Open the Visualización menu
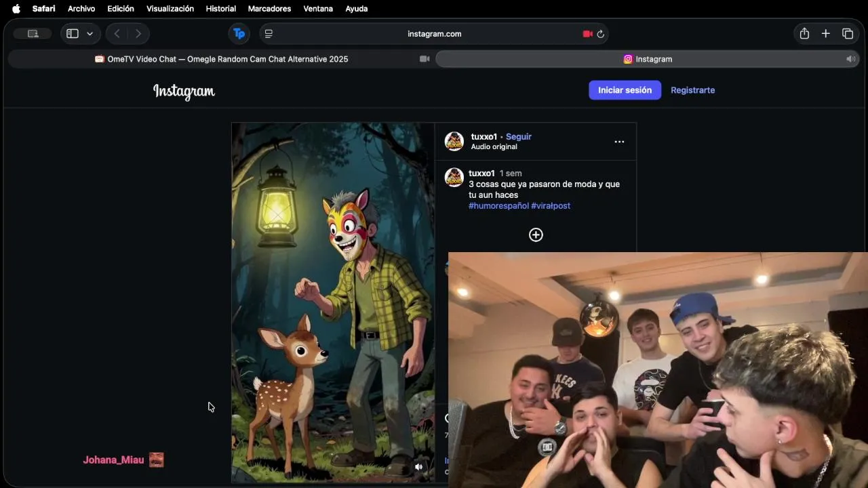The width and height of the screenshot is (868, 488). [170, 9]
